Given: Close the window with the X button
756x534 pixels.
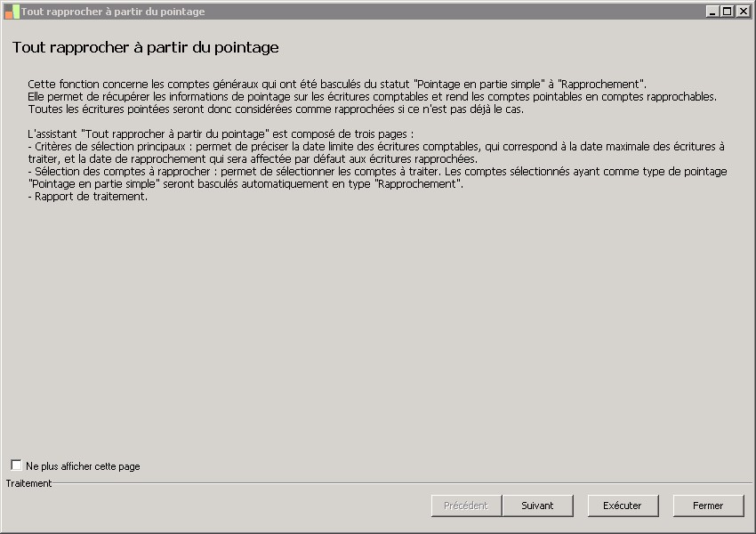Looking at the screenshot, I should click(x=743, y=12).
